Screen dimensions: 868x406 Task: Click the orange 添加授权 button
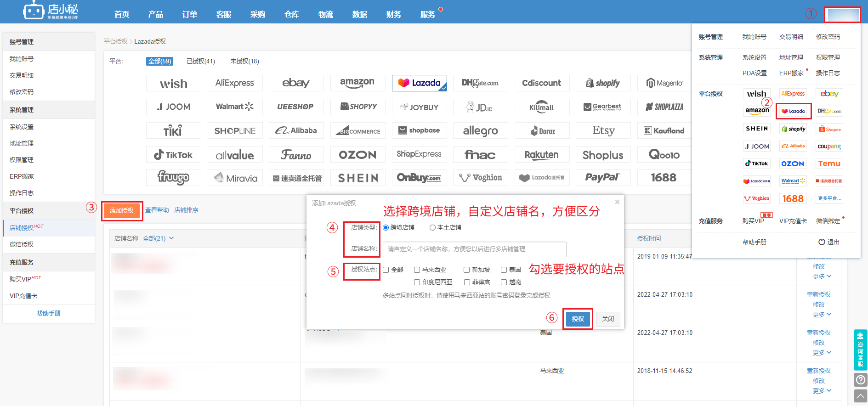tap(122, 210)
